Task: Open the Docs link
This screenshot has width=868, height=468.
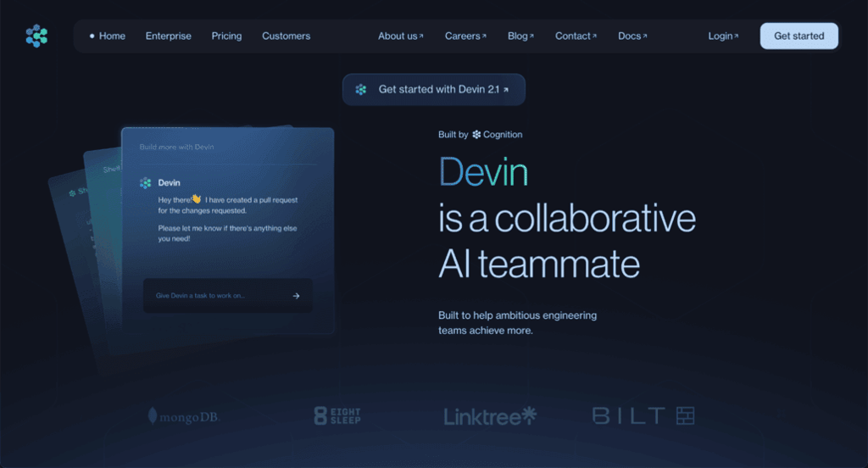Action: [x=632, y=36]
